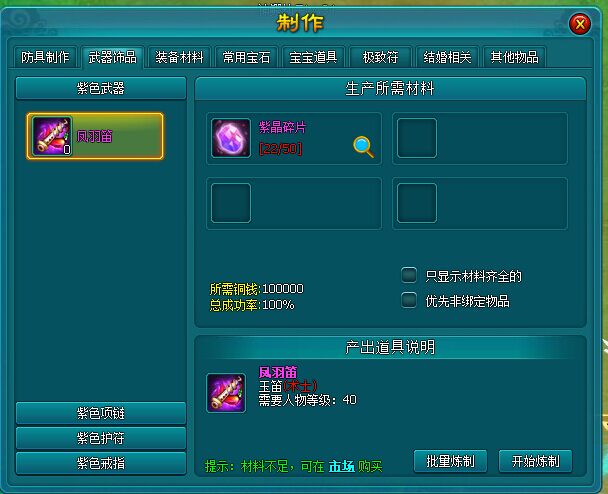Click the empty lower-left material slot
The width and height of the screenshot is (608, 494).
[x=231, y=203]
